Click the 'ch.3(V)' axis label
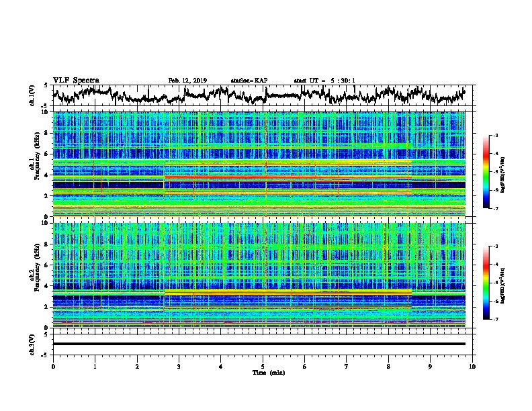 32,345
